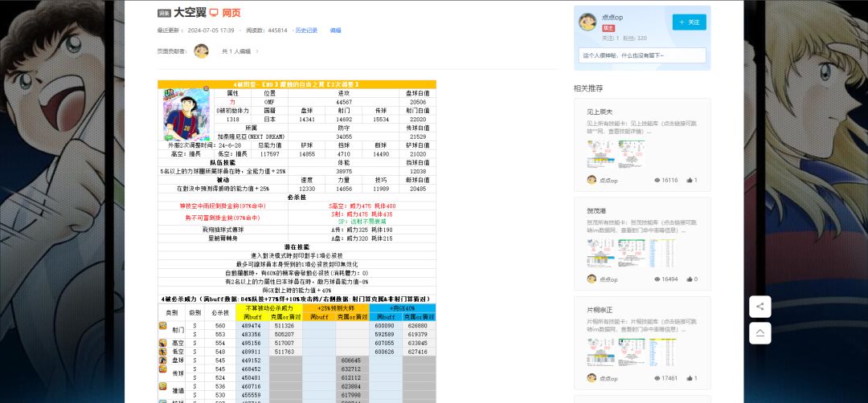Click 点点op author name in 见上辰夫 card
This screenshot has height=403, width=868.
609,180
